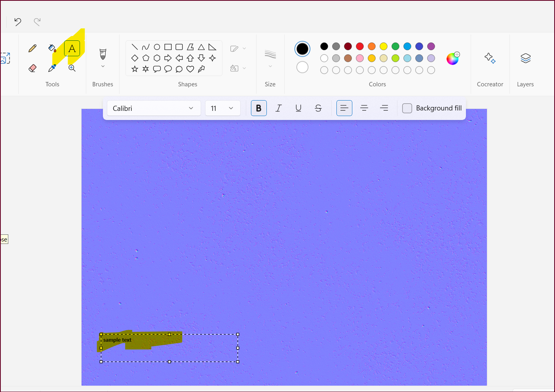Toggle Strikethrough text formatting
The height and width of the screenshot is (392, 555).
pyautogui.click(x=318, y=108)
